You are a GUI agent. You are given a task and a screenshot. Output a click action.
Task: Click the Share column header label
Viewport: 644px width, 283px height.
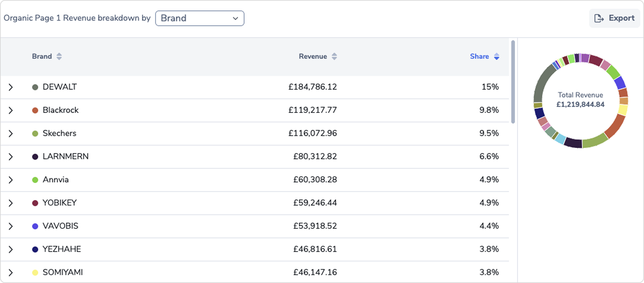479,56
